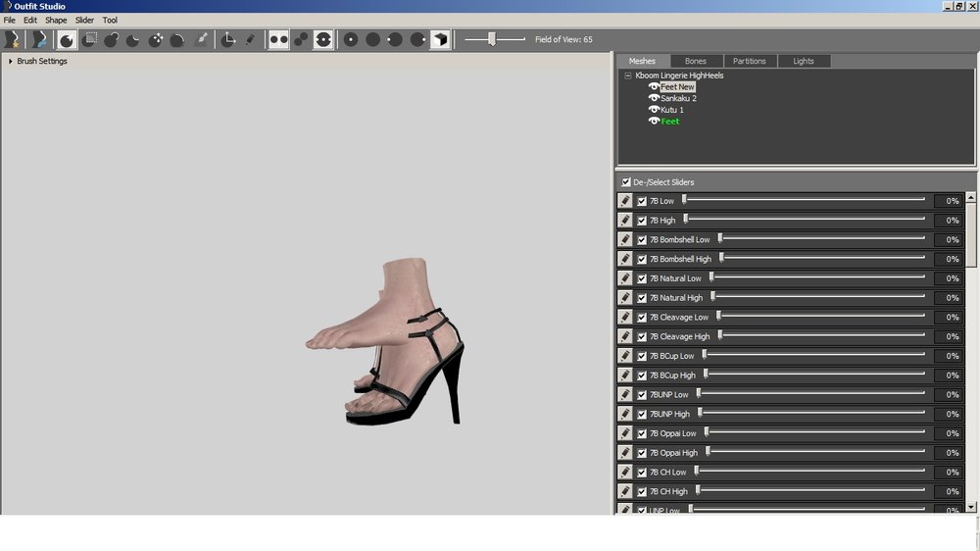The image size is (980, 551).
Task: Select the Deflate brush tool
Action: 133,39
